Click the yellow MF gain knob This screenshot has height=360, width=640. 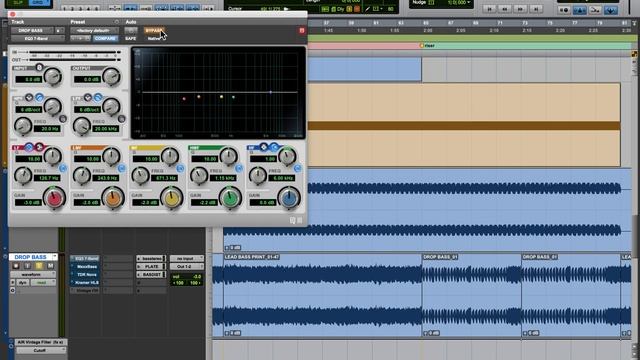tap(171, 198)
